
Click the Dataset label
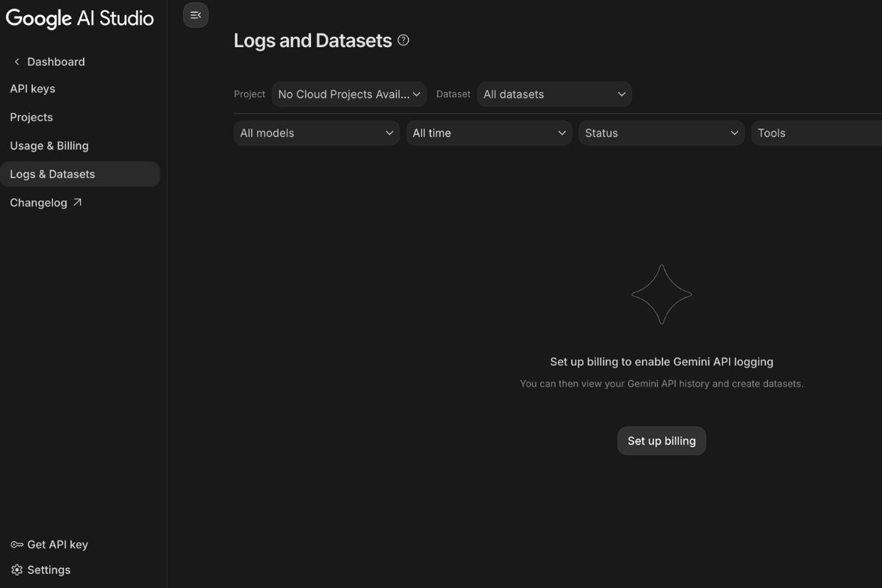[453, 94]
